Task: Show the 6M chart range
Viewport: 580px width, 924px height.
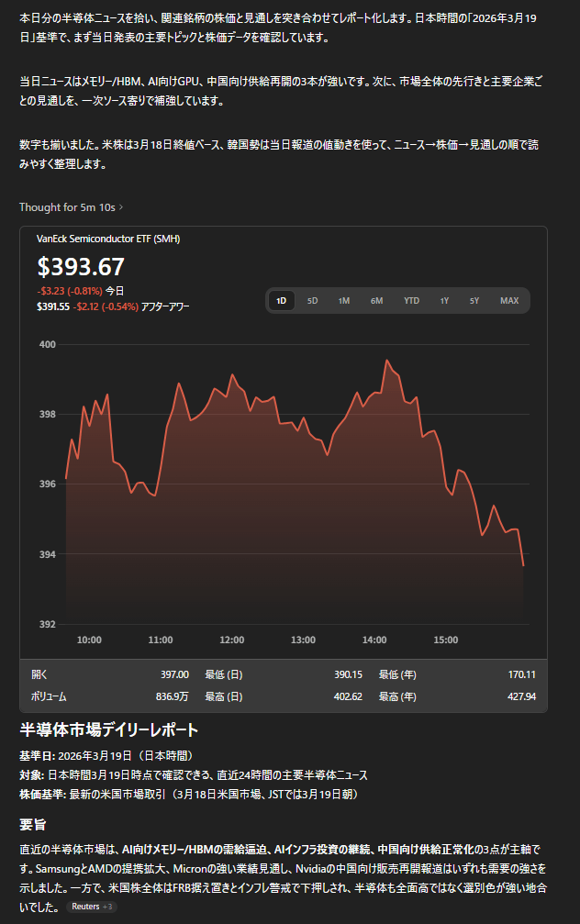Action: (x=376, y=301)
